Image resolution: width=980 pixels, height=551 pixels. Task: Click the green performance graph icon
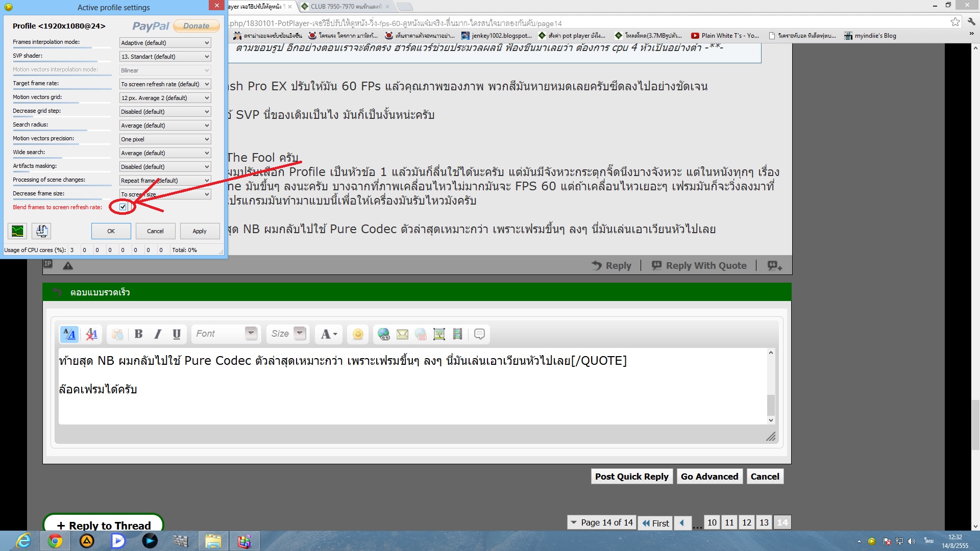17,231
